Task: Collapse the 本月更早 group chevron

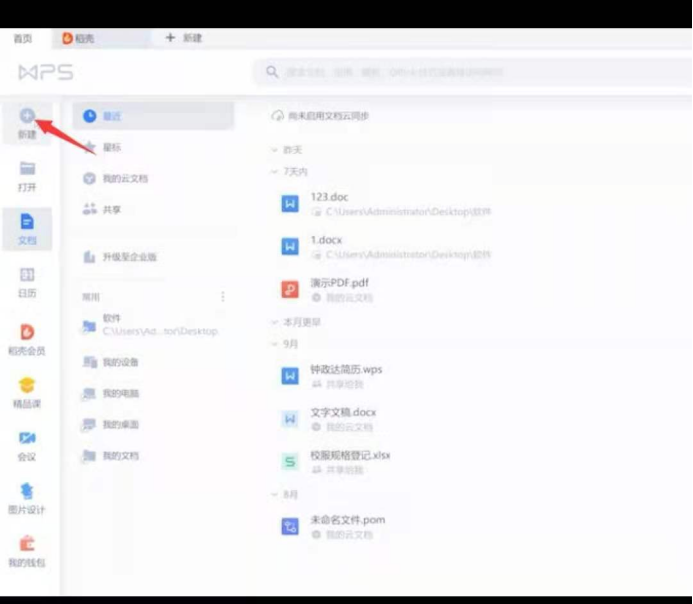Action: [x=274, y=322]
